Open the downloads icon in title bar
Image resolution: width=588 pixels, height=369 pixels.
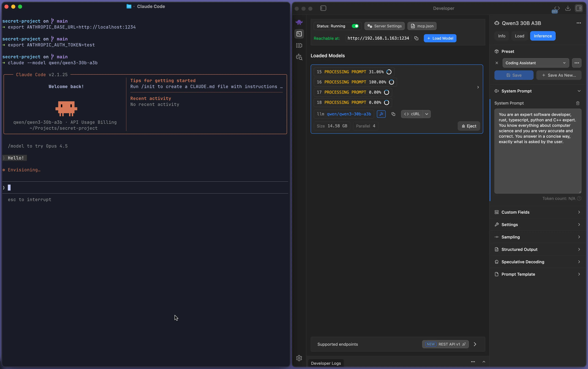pos(568,8)
